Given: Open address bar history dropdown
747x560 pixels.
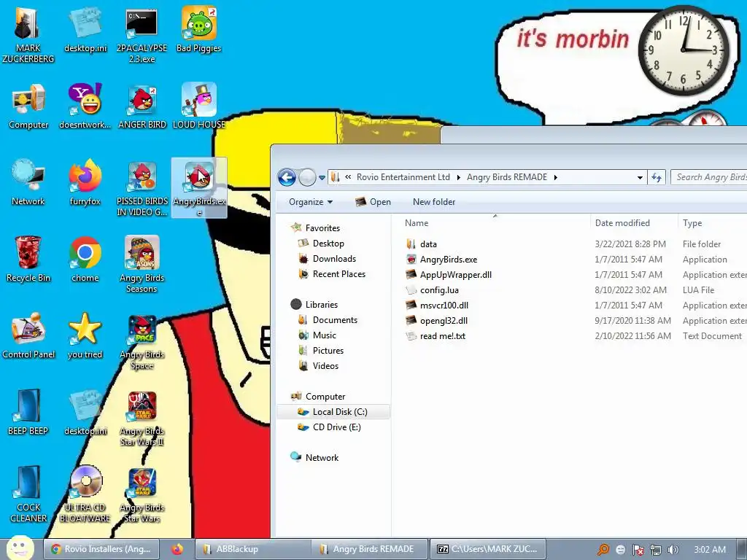Looking at the screenshot, I should coord(640,178).
